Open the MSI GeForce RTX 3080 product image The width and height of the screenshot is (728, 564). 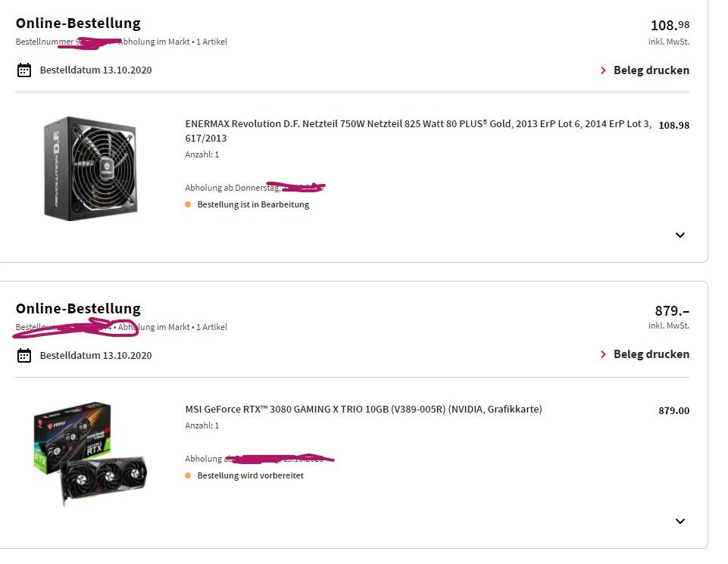[x=91, y=453]
